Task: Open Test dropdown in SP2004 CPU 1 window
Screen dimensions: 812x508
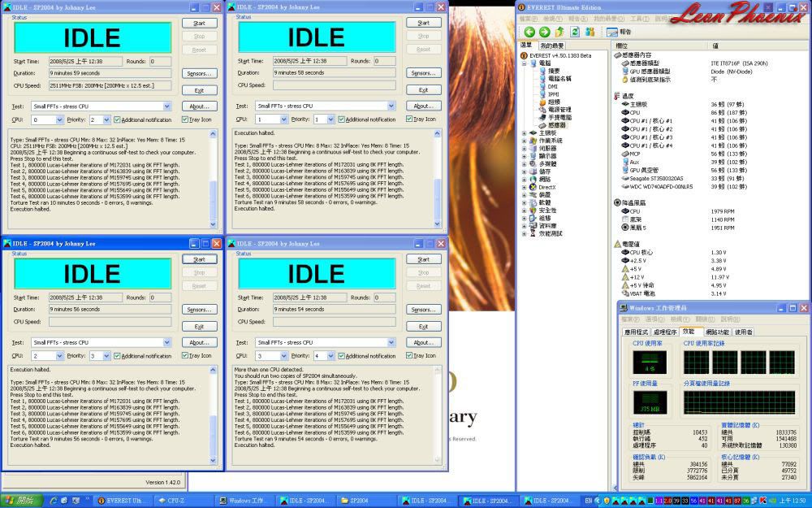Action: point(391,106)
